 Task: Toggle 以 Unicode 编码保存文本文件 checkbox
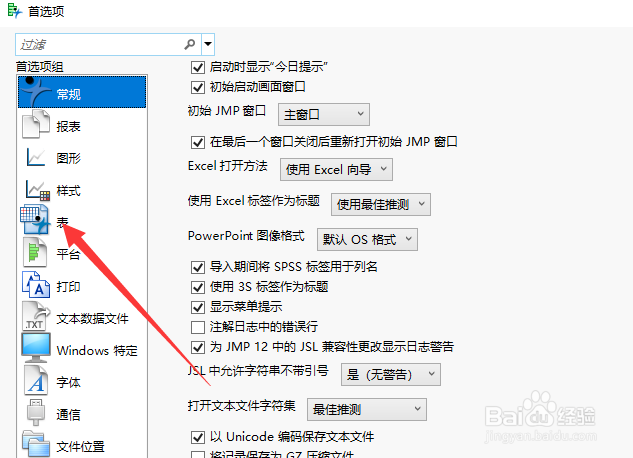pos(197,437)
